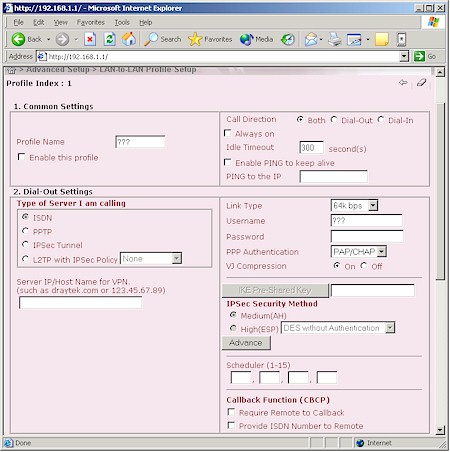Select Dial-Out call direction
Screen dimensions: 450x452
coord(334,119)
